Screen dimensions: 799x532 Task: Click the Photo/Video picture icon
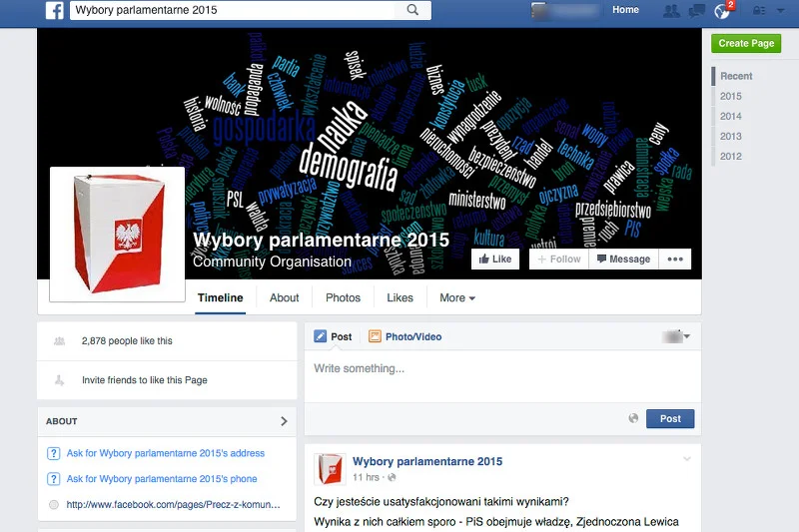[x=375, y=336]
